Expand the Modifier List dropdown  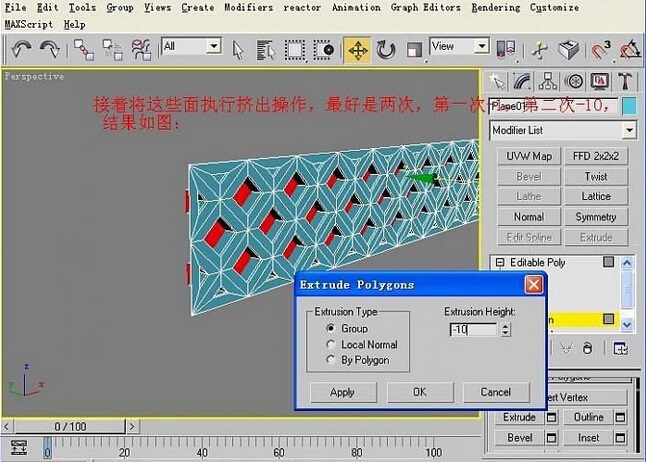629,131
